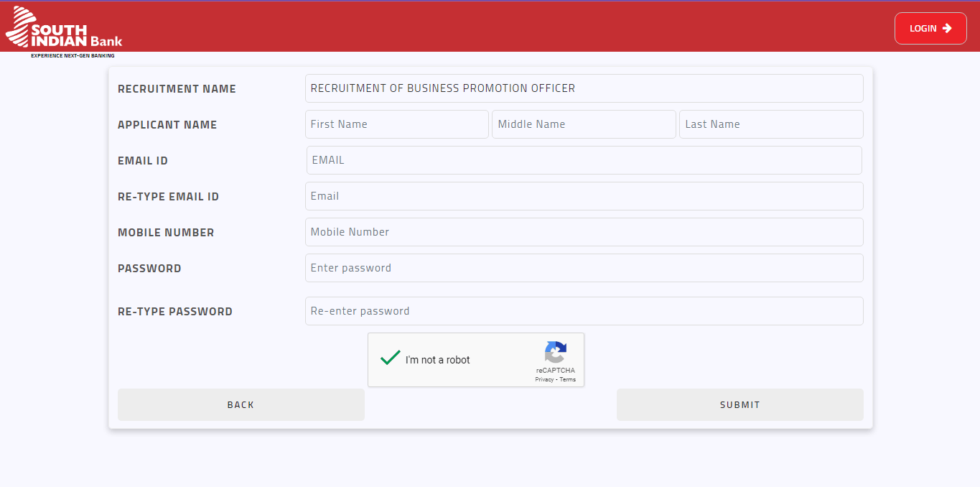Focus the EMAIL ID input field
The width and height of the screenshot is (980, 487).
[x=584, y=160]
